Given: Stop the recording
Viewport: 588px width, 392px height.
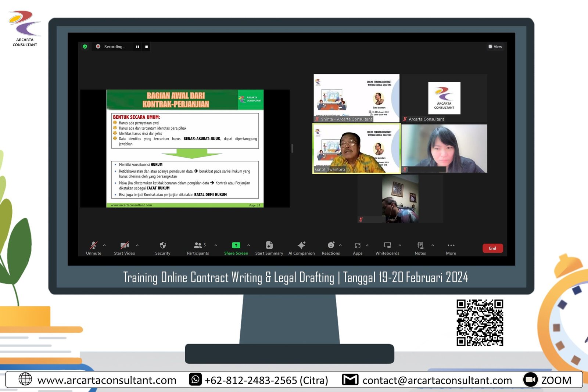Looking at the screenshot, I should pyautogui.click(x=147, y=47).
